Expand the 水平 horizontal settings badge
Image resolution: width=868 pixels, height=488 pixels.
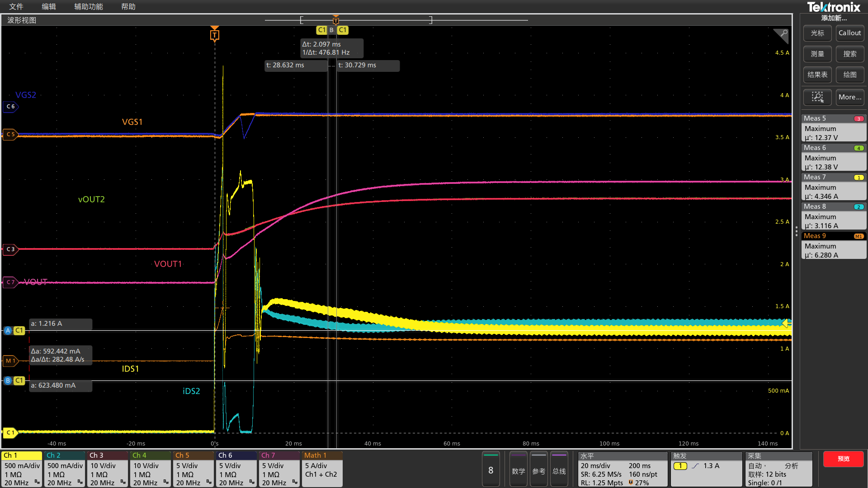point(623,469)
